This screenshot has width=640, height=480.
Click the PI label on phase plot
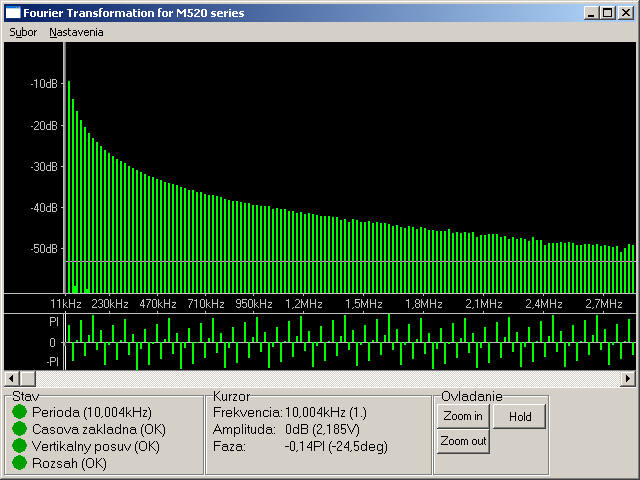coord(54,322)
